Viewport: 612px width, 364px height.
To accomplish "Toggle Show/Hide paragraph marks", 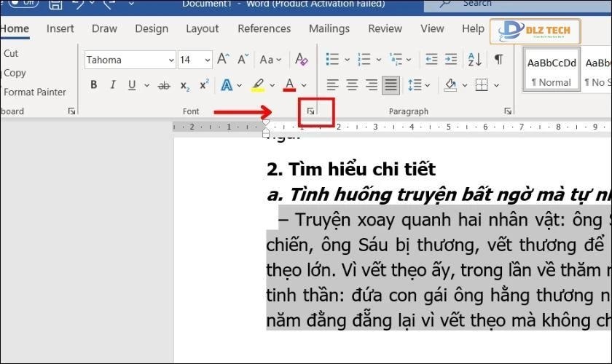I will click(498, 60).
